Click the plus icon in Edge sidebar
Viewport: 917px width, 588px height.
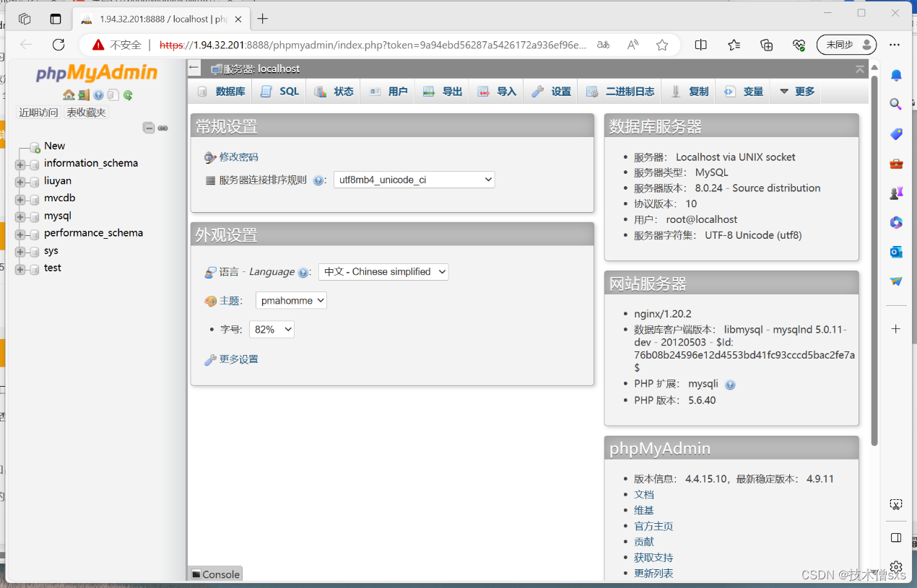click(896, 329)
